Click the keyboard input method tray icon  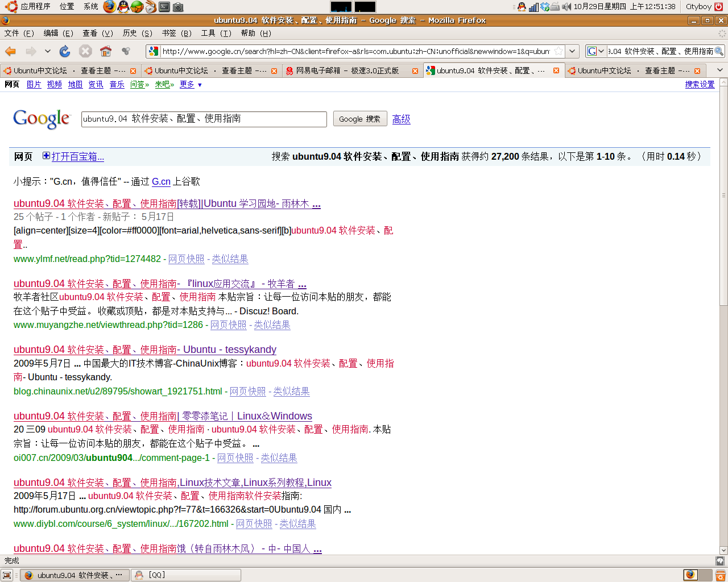click(555, 7)
